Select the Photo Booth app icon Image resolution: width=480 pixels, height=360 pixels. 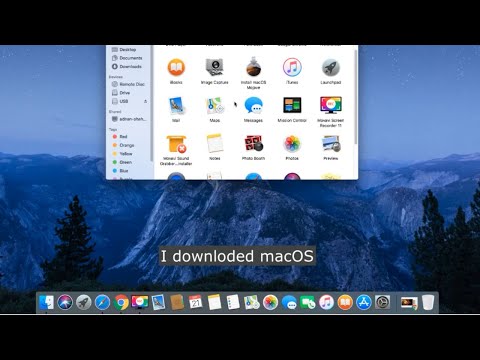point(254,143)
